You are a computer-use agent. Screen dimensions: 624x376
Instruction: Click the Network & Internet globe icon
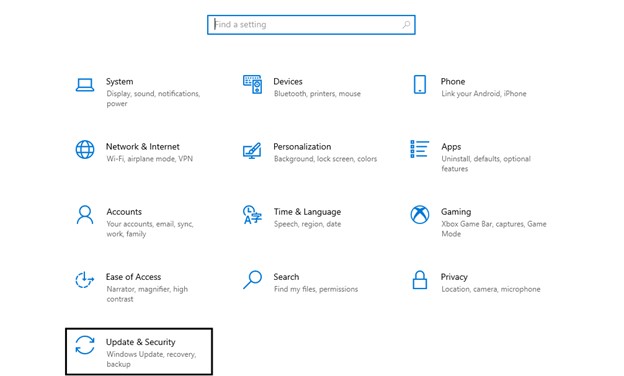pyautogui.click(x=85, y=150)
